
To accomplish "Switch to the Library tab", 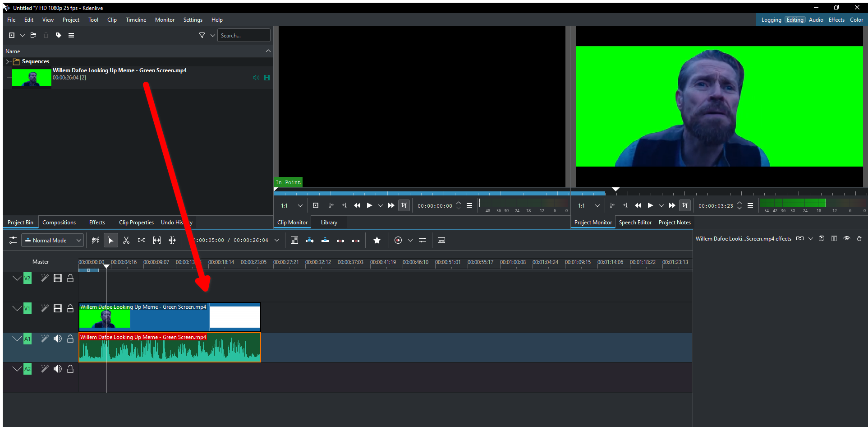I will coord(329,222).
